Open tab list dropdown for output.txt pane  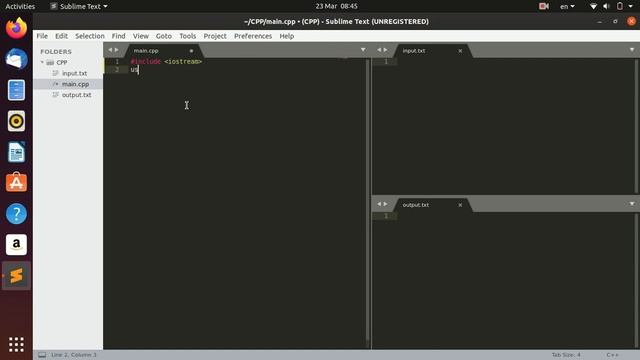click(632, 204)
